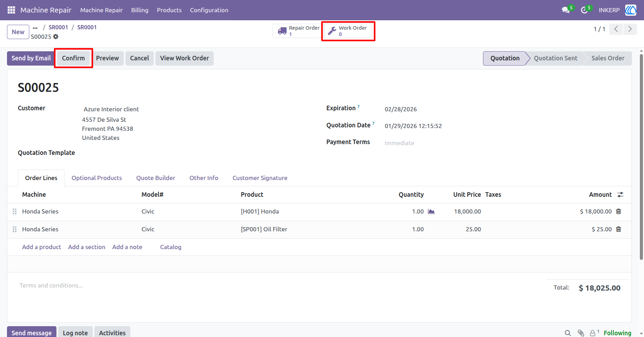Select Quotation Sent status stage

pos(555,58)
